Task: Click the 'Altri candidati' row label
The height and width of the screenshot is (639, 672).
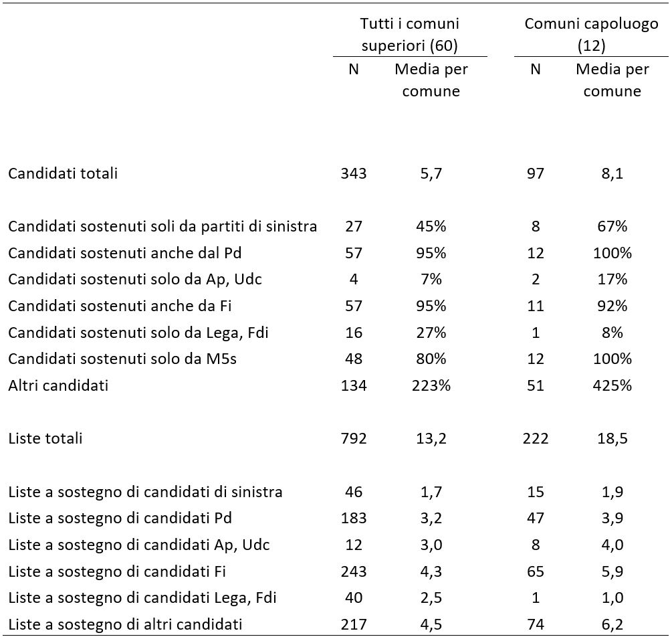Action: click(58, 385)
